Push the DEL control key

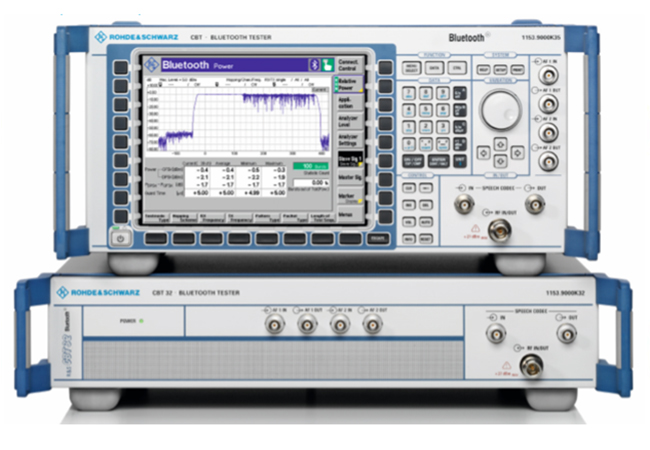click(426, 206)
